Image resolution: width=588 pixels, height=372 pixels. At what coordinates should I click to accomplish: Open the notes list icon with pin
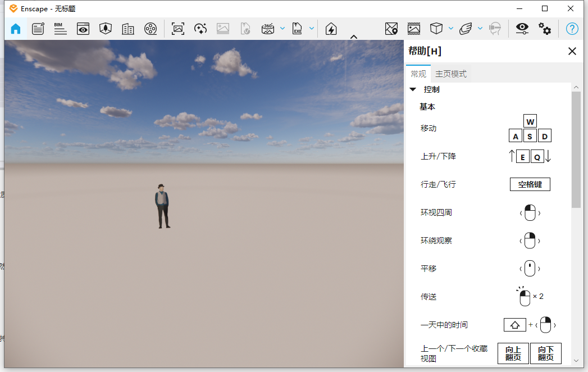[x=38, y=29]
